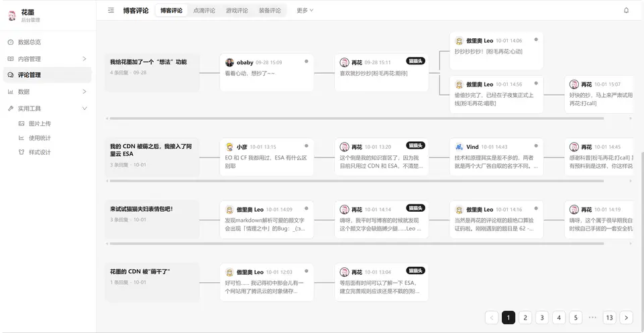Screen dimensions: 644x333
Task: Click the 内容管理 book icon
Action: [11, 59]
